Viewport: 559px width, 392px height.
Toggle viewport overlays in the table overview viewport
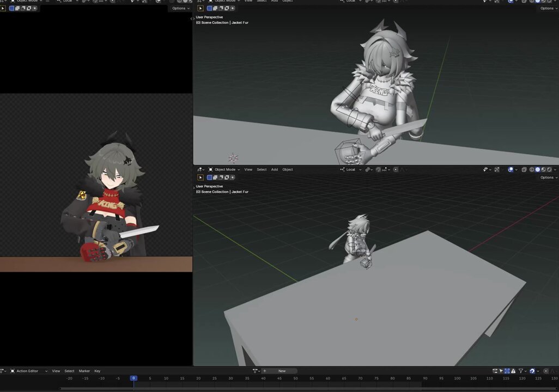coord(510,170)
